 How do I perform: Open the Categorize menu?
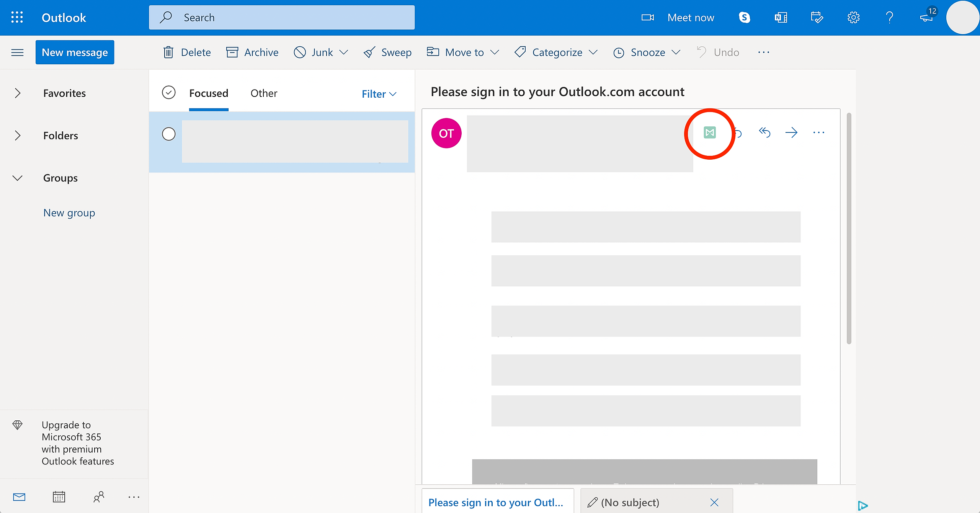(556, 52)
